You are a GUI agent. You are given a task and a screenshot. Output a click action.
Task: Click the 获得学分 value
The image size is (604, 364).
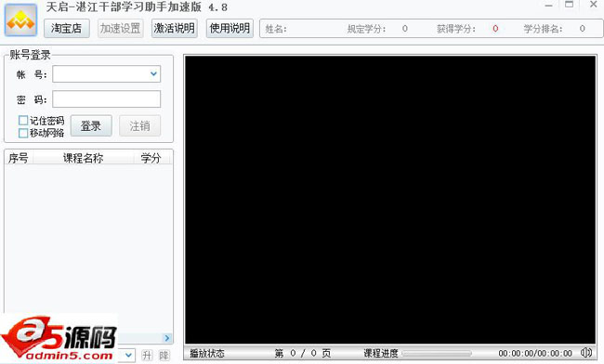(495, 29)
